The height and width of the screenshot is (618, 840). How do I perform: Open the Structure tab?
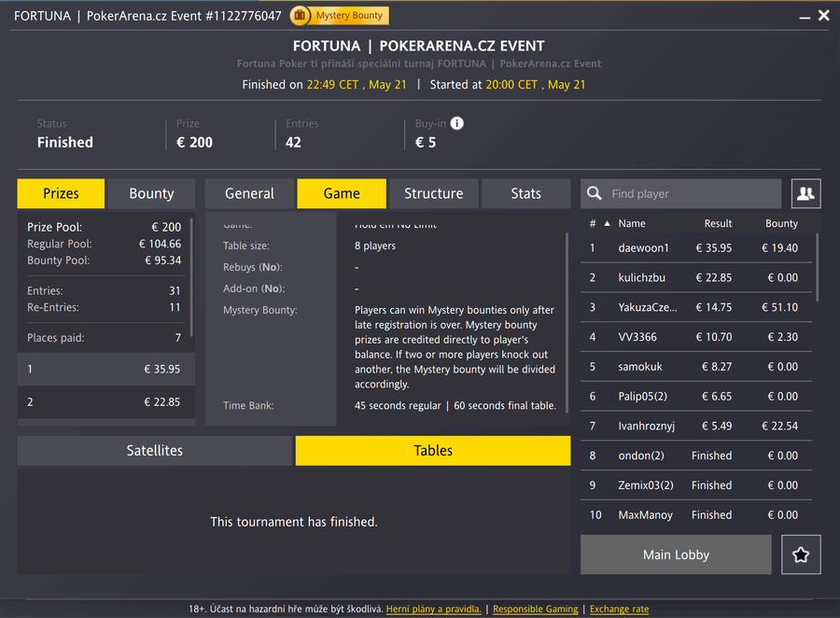[x=434, y=193]
